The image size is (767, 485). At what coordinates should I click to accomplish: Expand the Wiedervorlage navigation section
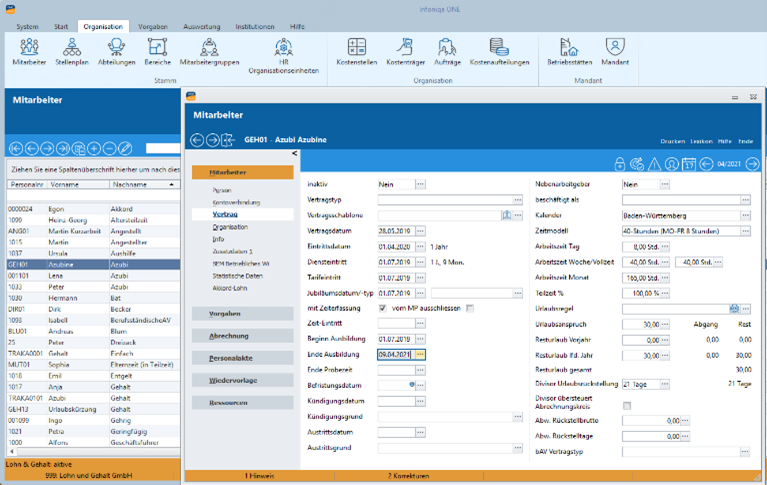click(243, 380)
